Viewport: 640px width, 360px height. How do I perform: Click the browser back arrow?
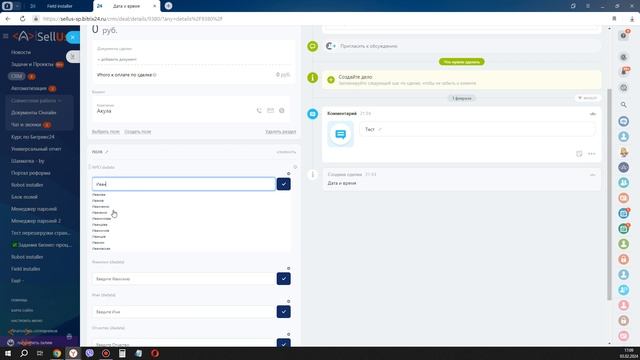(8, 19)
